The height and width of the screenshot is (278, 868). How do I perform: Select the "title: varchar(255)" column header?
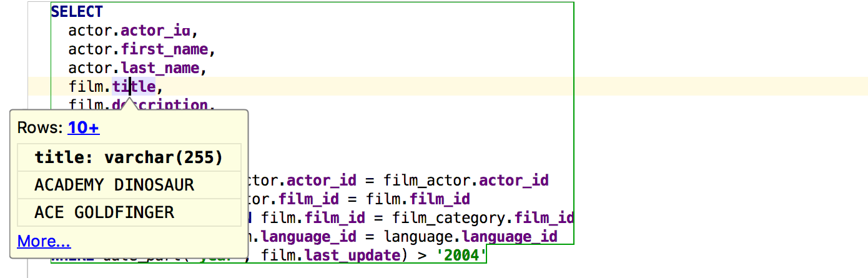point(129,157)
